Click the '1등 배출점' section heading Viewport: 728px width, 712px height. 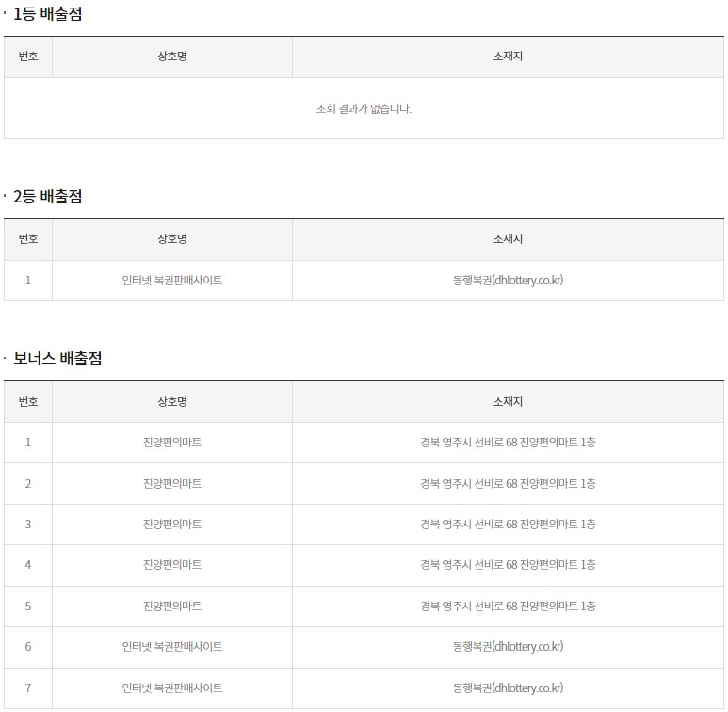[47, 14]
